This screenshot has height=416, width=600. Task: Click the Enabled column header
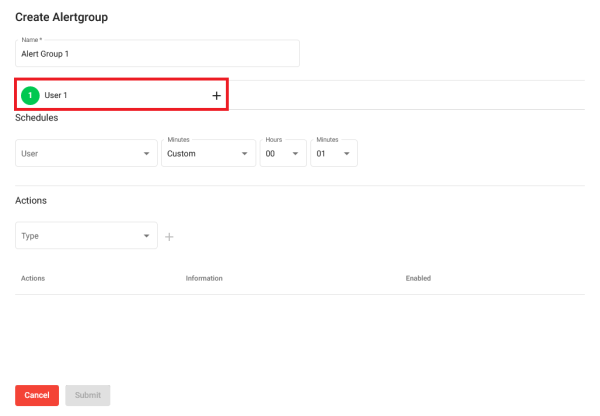point(418,278)
